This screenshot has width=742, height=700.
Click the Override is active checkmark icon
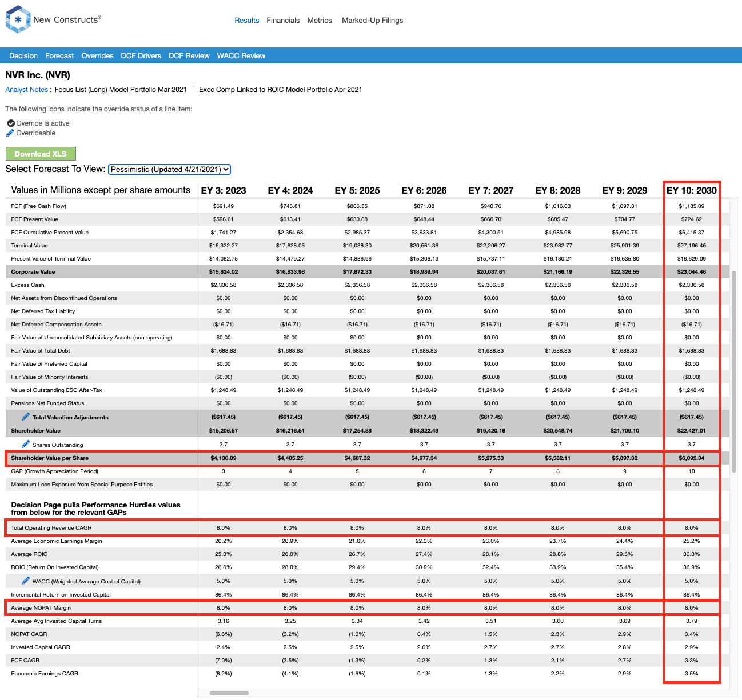[x=11, y=123]
